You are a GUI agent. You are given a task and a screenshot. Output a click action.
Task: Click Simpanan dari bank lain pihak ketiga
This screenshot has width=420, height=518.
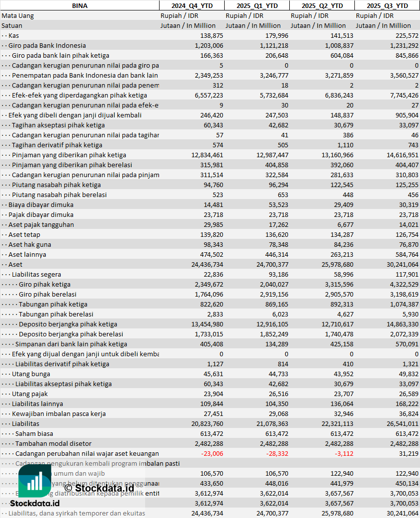pyautogui.click(x=71, y=344)
